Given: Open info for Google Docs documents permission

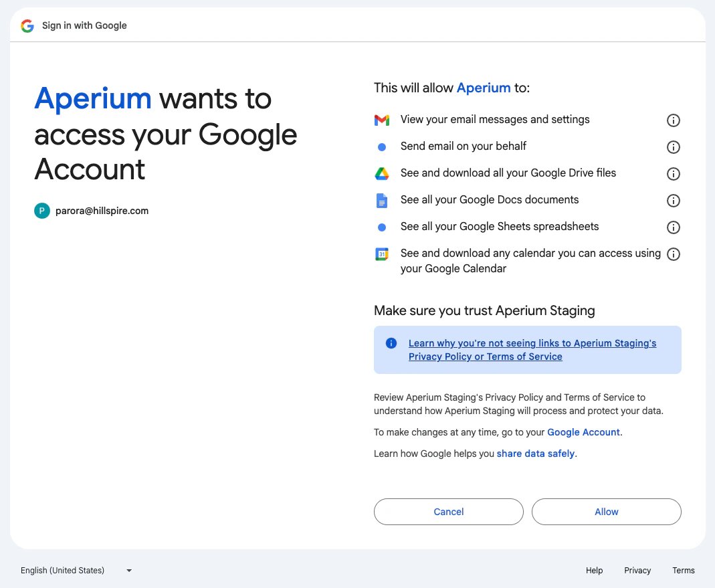Looking at the screenshot, I should [673, 201].
